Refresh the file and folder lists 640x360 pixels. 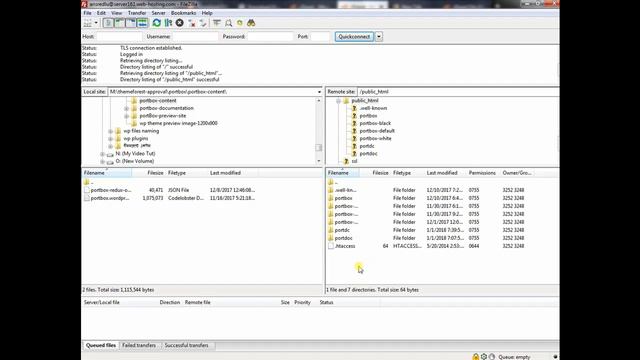click(157, 23)
